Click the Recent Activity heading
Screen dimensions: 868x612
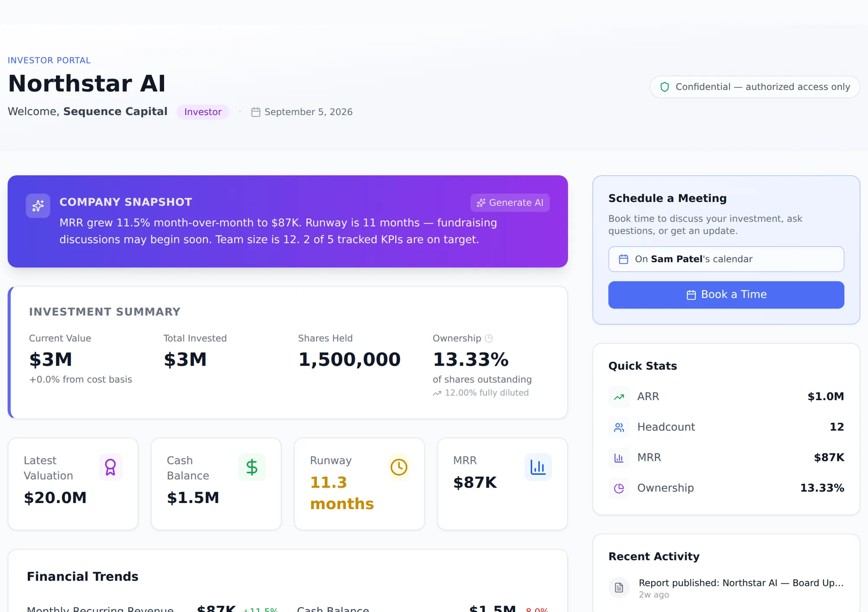(x=654, y=557)
